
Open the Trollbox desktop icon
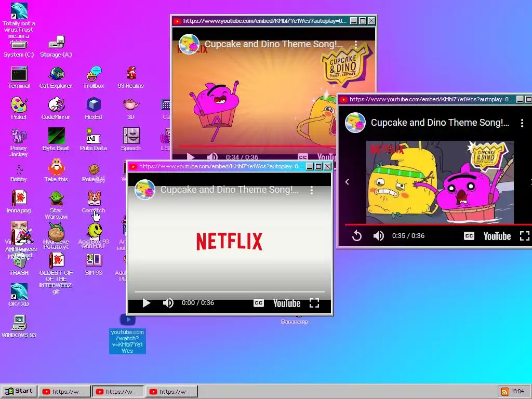tap(94, 77)
